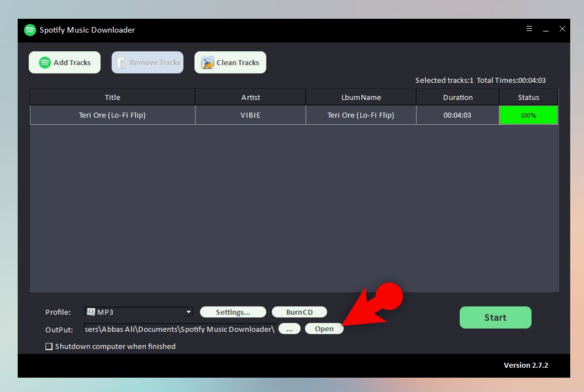584x392 pixels.
Task: Click the output path input field
Action: (x=180, y=329)
